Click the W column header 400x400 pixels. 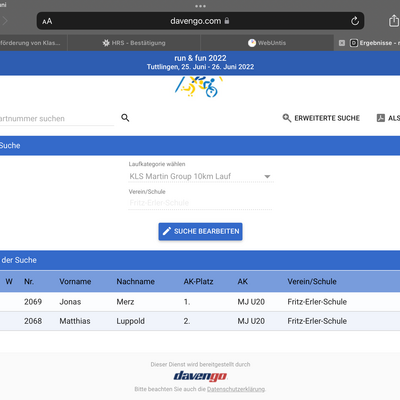pyautogui.click(x=9, y=282)
